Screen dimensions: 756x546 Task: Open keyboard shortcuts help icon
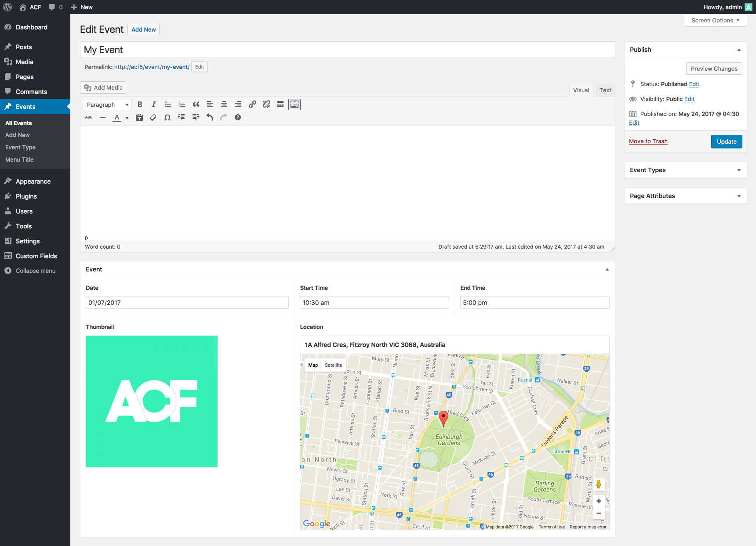(238, 118)
